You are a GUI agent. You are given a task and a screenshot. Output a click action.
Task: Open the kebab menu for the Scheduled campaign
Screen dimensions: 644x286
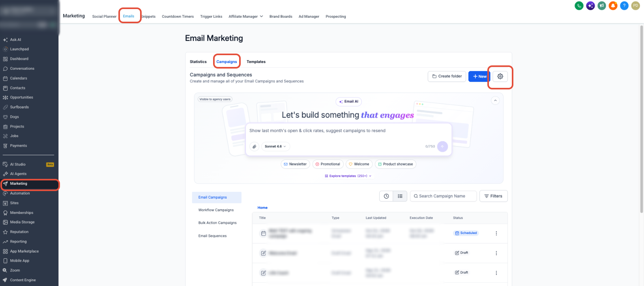(496, 233)
